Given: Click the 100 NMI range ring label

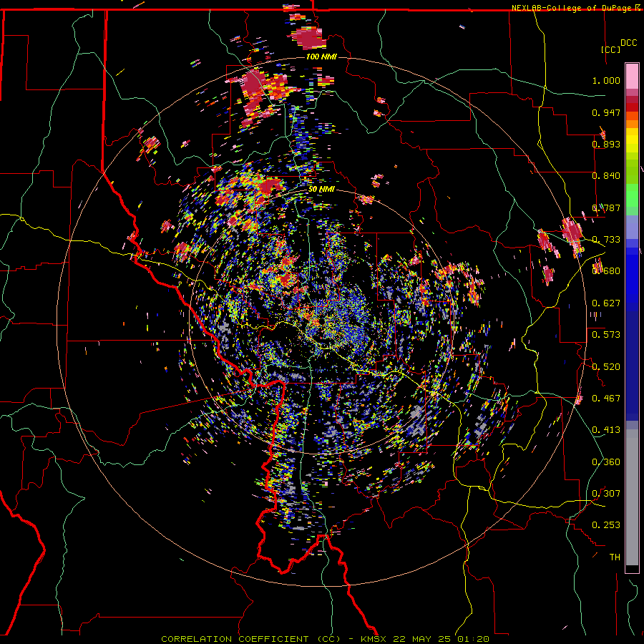Looking at the screenshot, I should point(321,57).
